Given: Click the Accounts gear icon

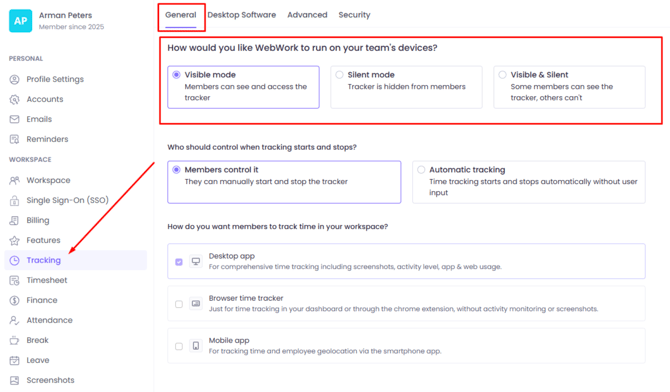Looking at the screenshot, I should coord(15,99).
